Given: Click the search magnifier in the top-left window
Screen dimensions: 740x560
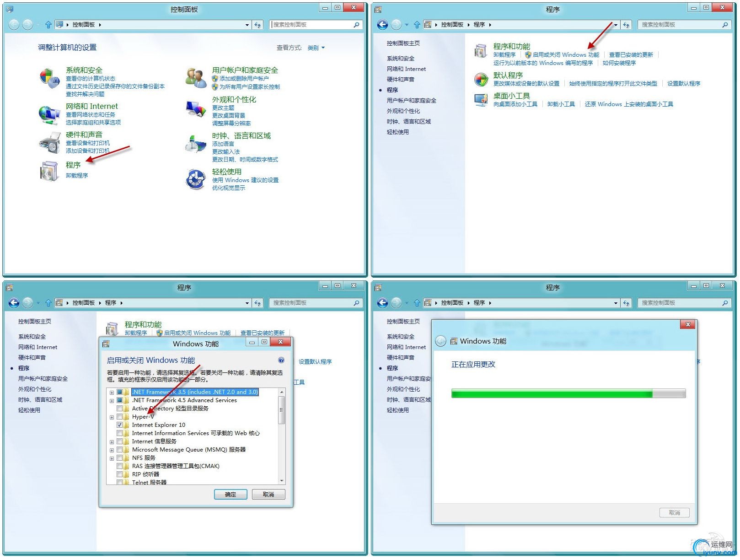Looking at the screenshot, I should point(357,25).
